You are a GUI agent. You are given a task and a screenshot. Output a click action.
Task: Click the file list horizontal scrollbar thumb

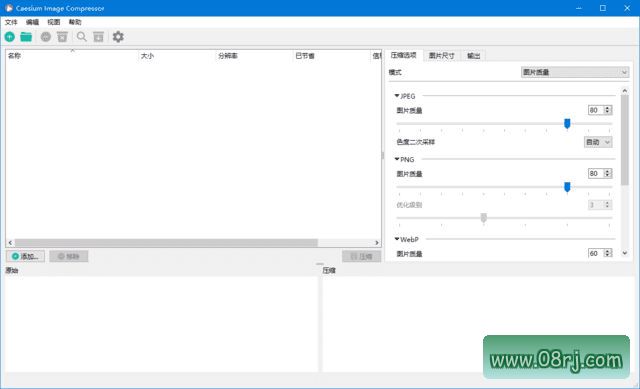[x=166, y=243]
